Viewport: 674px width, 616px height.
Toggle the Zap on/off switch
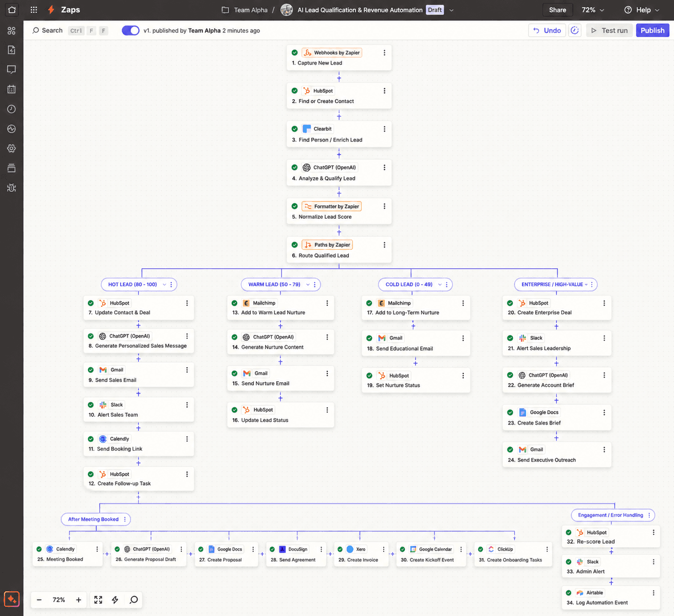[x=130, y=30]
